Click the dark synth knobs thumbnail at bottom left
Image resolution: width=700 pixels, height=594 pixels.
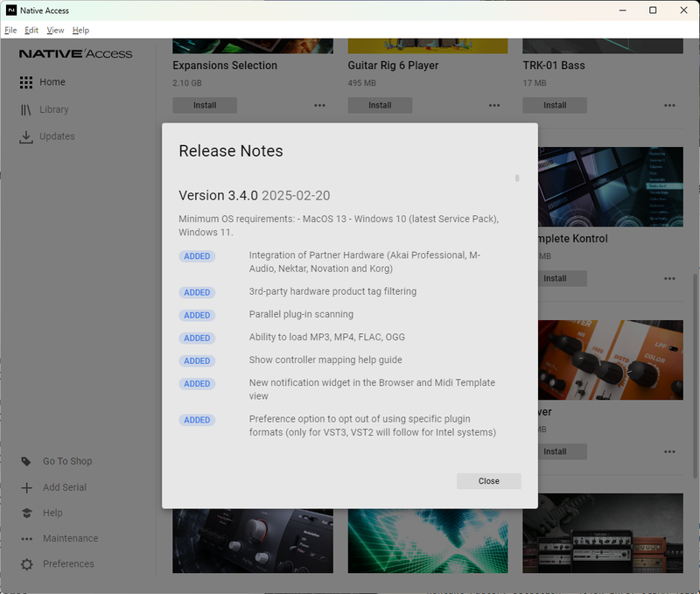[x=253, y=541]
